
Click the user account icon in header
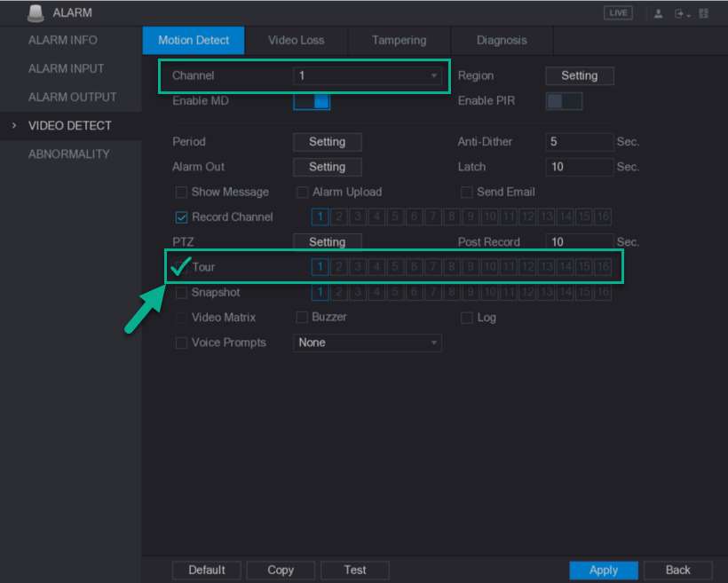[658, 13]
